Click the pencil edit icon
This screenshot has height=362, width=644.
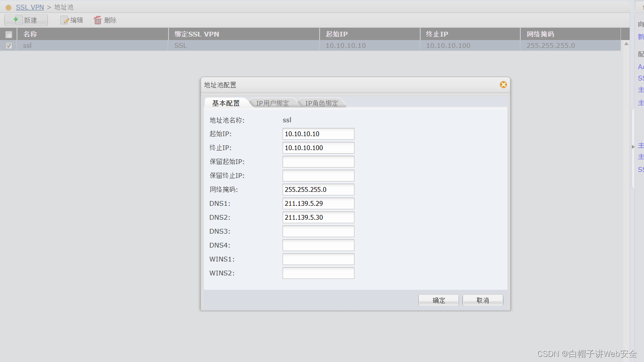(64, 20)
